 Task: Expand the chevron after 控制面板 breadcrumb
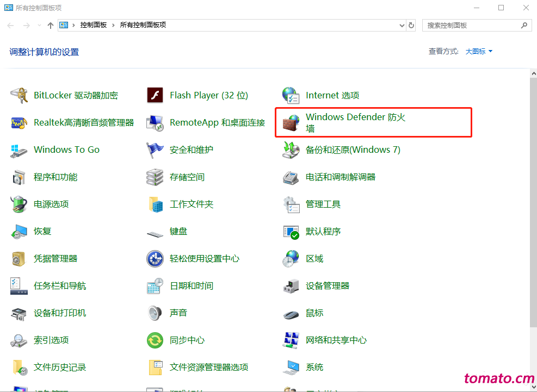113,26
